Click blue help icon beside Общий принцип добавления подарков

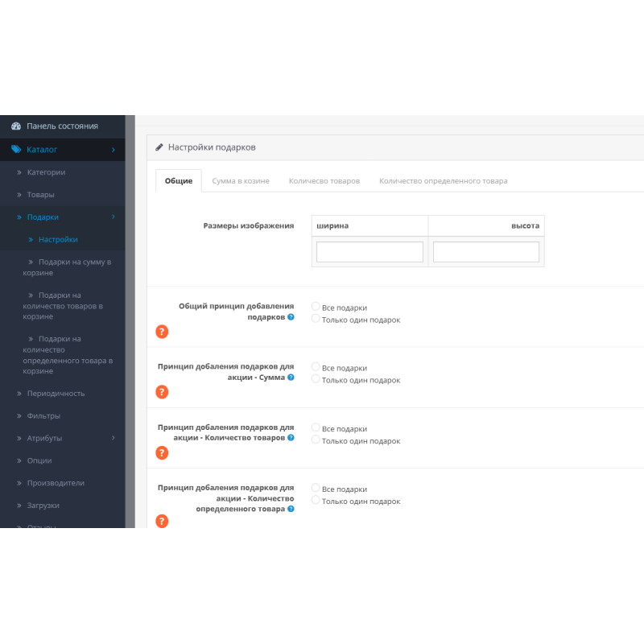(291, 317)
